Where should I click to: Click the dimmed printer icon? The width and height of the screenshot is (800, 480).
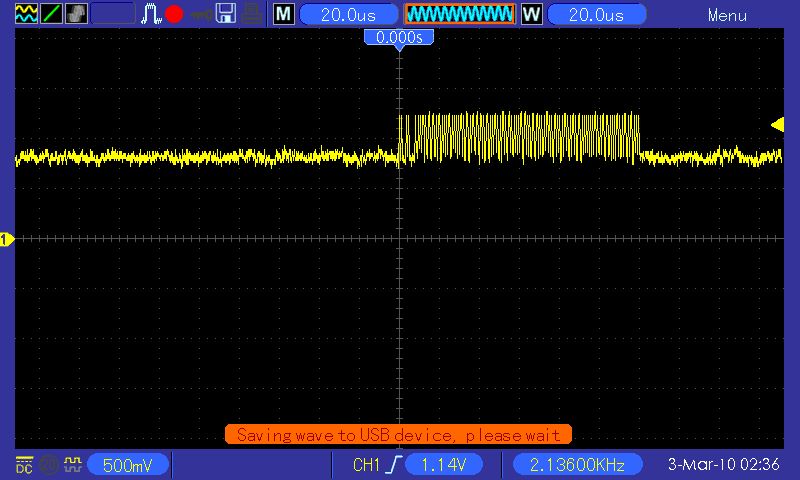click(252, 14)
